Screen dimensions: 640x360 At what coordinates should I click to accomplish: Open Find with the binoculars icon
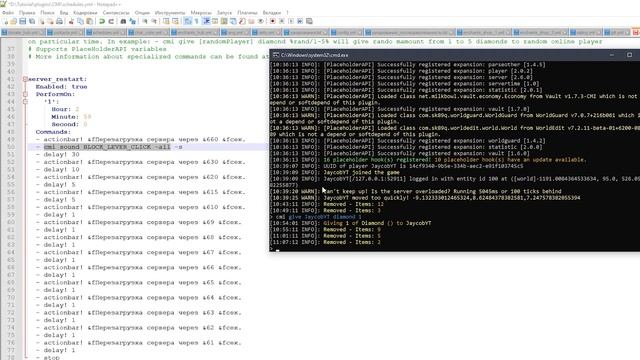[x=123, y=21]
